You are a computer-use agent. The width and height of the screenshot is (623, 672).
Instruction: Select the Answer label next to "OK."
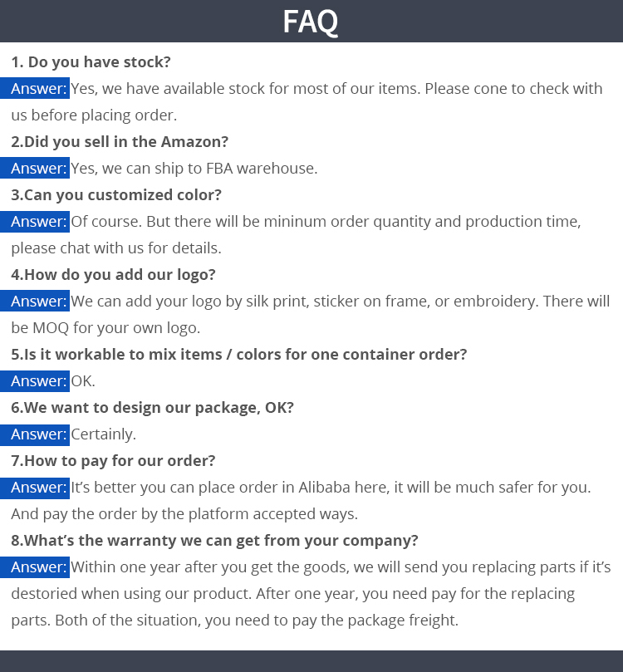38,381
